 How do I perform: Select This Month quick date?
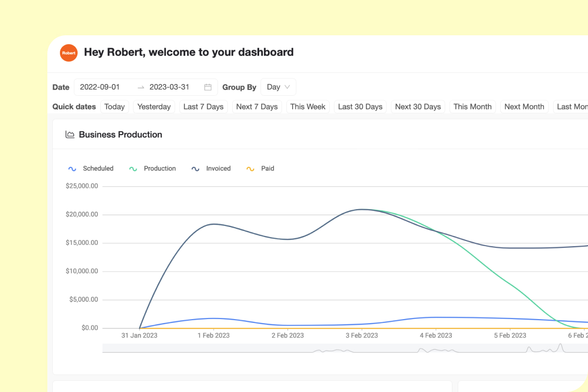472,107
